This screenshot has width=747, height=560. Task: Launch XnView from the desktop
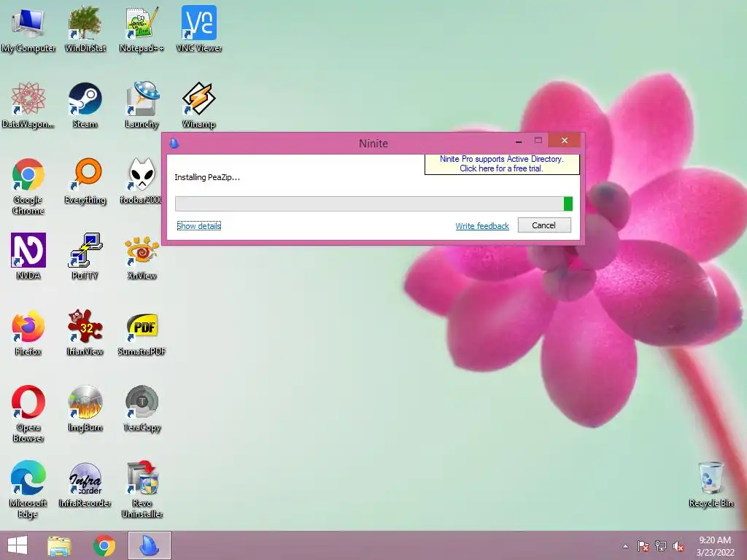click(142, 257)
